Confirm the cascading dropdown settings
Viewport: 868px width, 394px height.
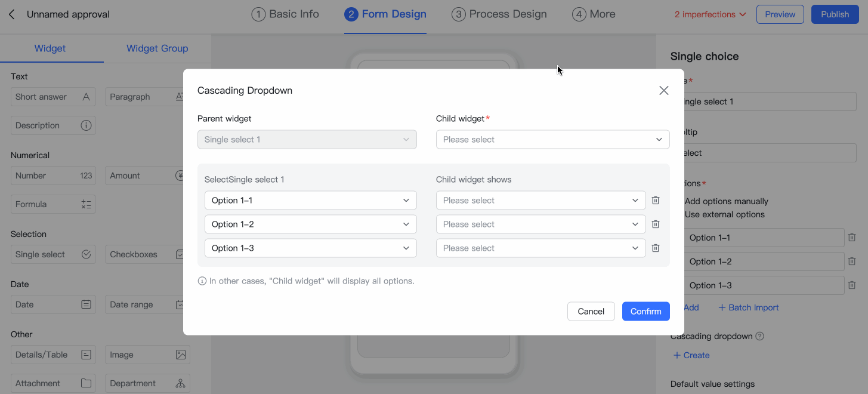point(645,311)
